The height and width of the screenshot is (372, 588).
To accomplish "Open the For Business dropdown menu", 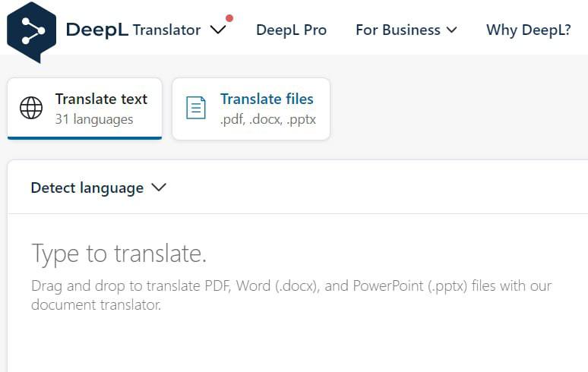I will point(406,30).
